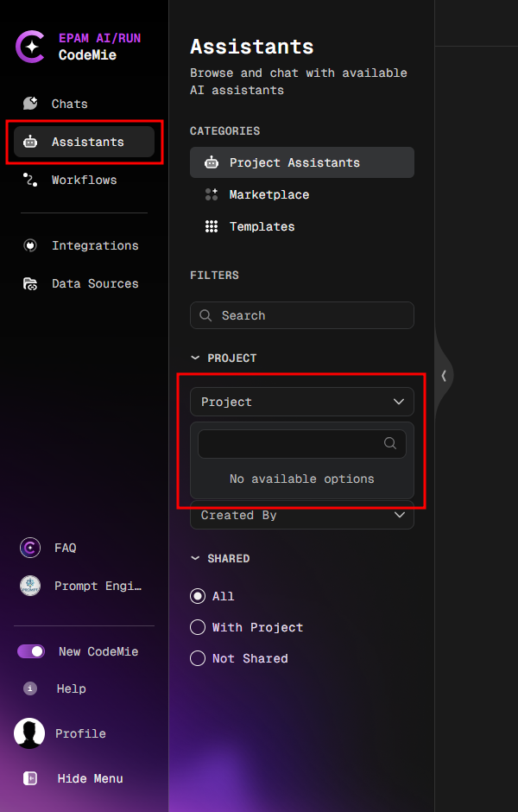Toggle the New CodeMie switch
The height and width of the screenshot is (812, 518).
pyautogui.click(x=31, y=651)
